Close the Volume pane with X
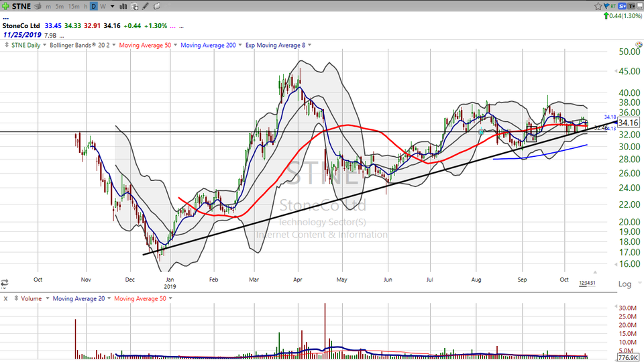The width and height of the screenshot is (644, 362). [x=5, y=299]
